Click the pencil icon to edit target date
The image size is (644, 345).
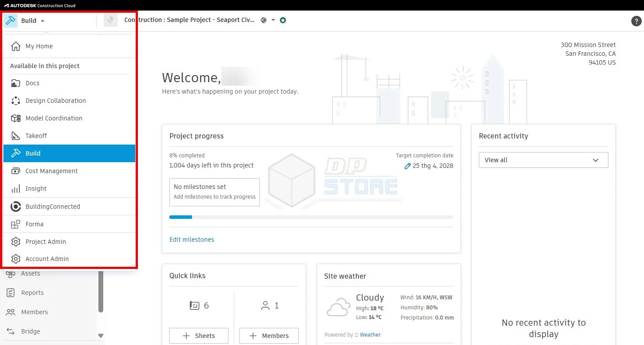tap(408, 166)
